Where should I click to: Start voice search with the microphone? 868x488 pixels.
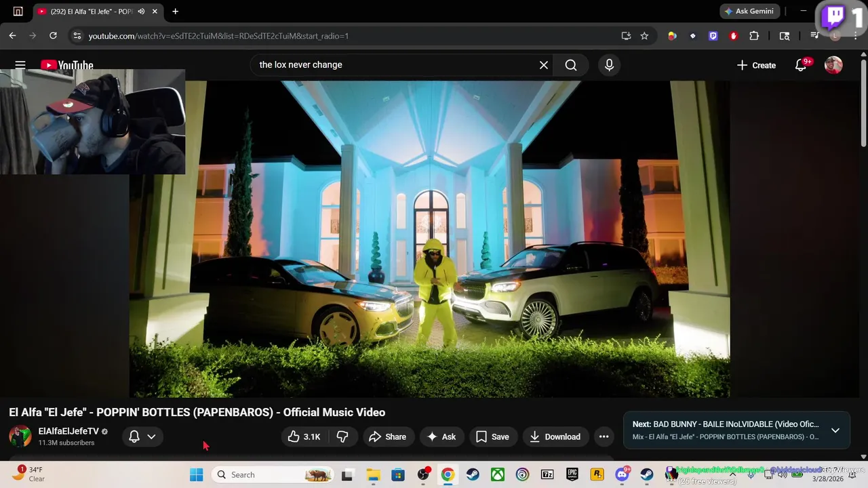tap(609, 65)
